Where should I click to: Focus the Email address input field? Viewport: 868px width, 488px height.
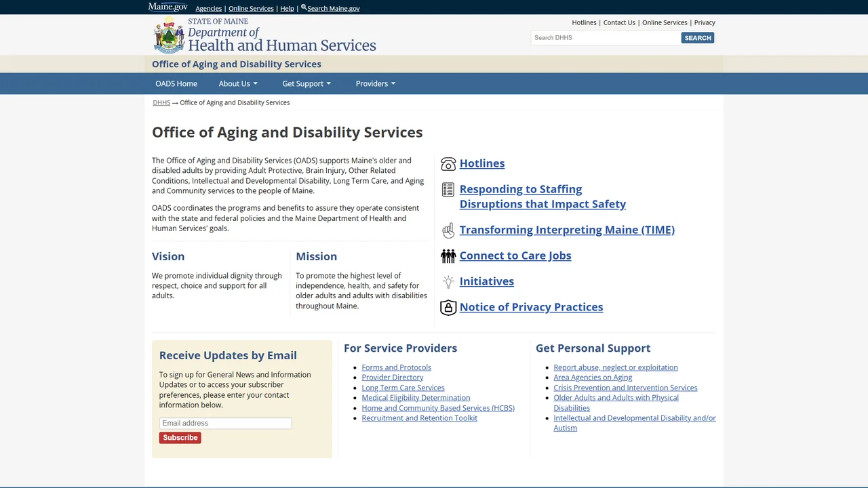pos(225,424)
